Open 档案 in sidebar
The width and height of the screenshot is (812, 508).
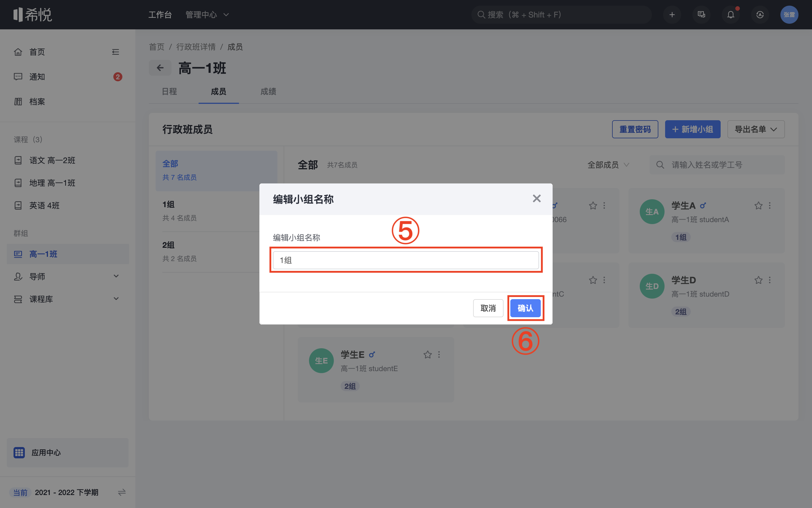click(67, 102)
